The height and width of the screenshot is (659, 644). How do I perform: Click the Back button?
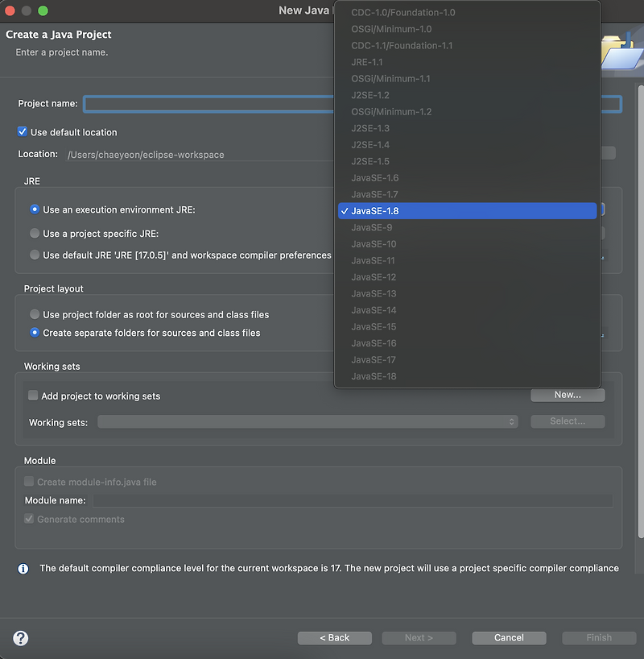coord(334,637)
